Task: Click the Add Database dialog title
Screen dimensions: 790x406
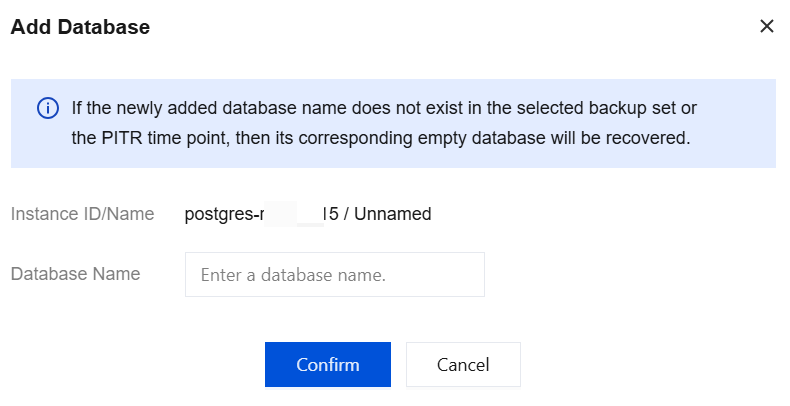Action: tap(80, 28)
